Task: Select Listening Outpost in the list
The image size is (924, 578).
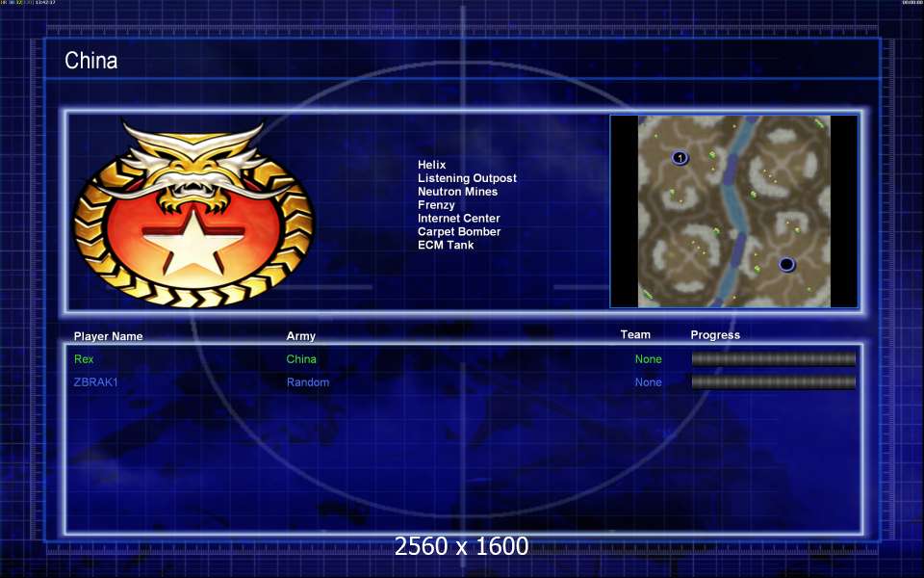Action: click(467, 178)
